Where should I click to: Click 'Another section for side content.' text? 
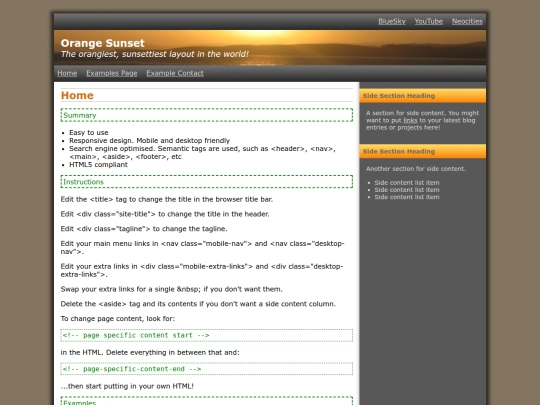click(x=416, y=169)
